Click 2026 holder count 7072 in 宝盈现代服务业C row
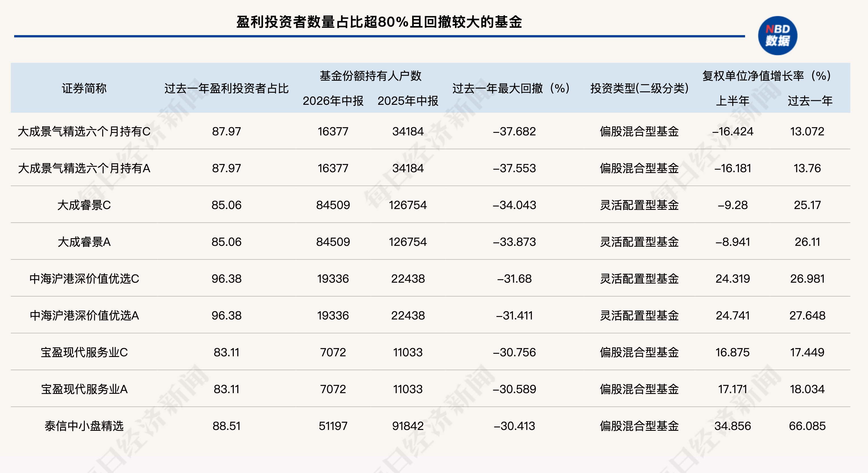This screenshot has height=473, width=868. (x=333, y=352)
